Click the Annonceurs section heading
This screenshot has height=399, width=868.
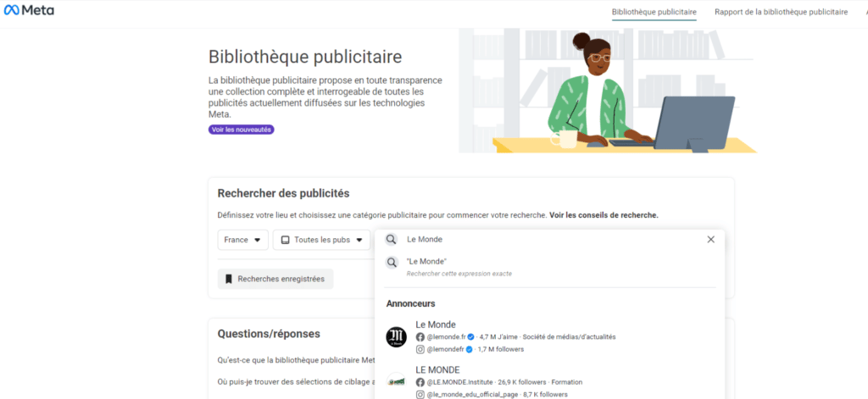click(410, 304)
